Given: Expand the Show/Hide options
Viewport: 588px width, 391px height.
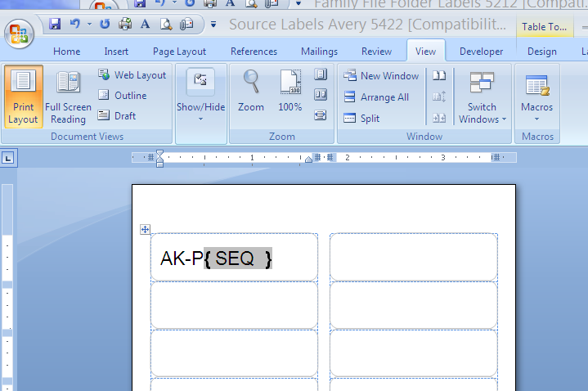Looking at the screenshot, I should 200,97.
